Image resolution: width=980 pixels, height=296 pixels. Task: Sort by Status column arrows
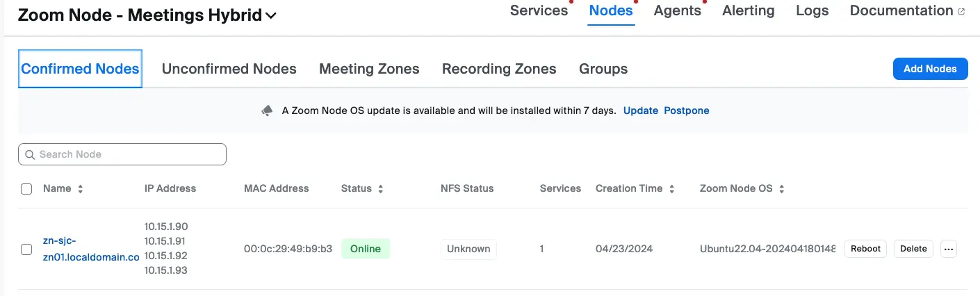[x=381, y=189]
